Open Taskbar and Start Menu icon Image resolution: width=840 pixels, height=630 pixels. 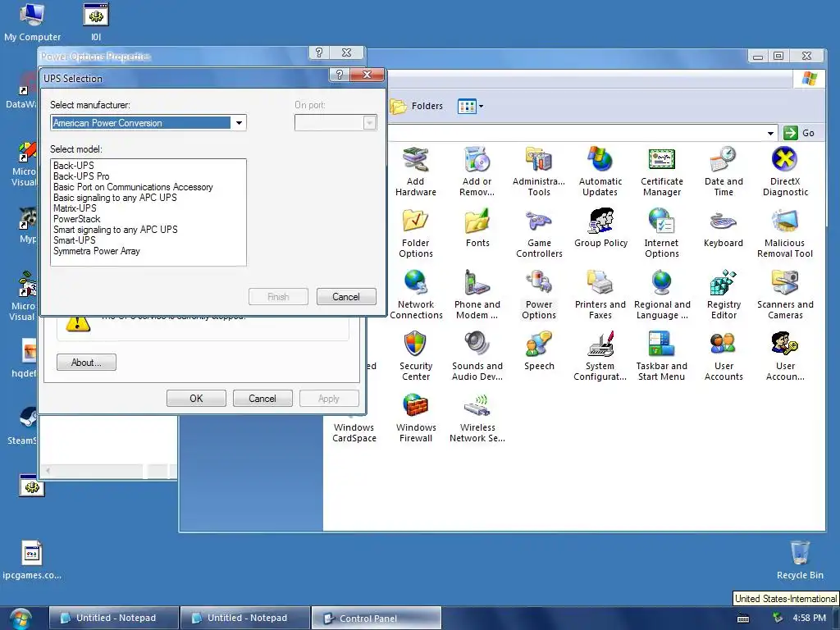662,356
